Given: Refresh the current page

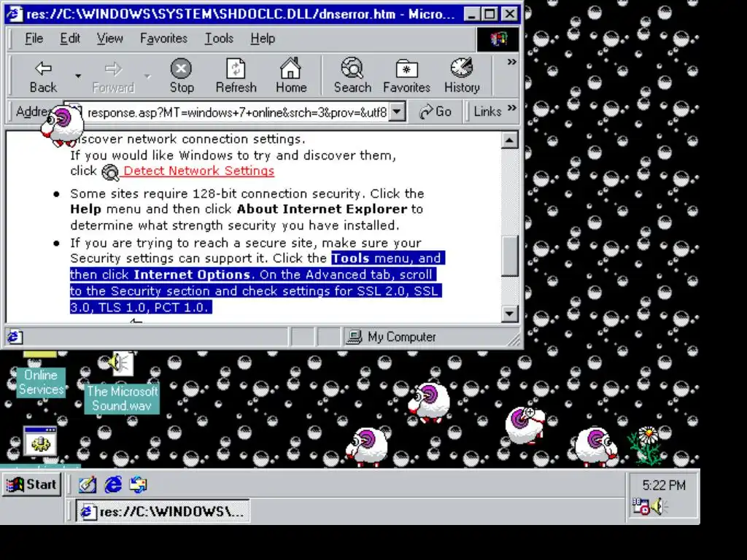Looking at the screenshot, I should point(236,76).
